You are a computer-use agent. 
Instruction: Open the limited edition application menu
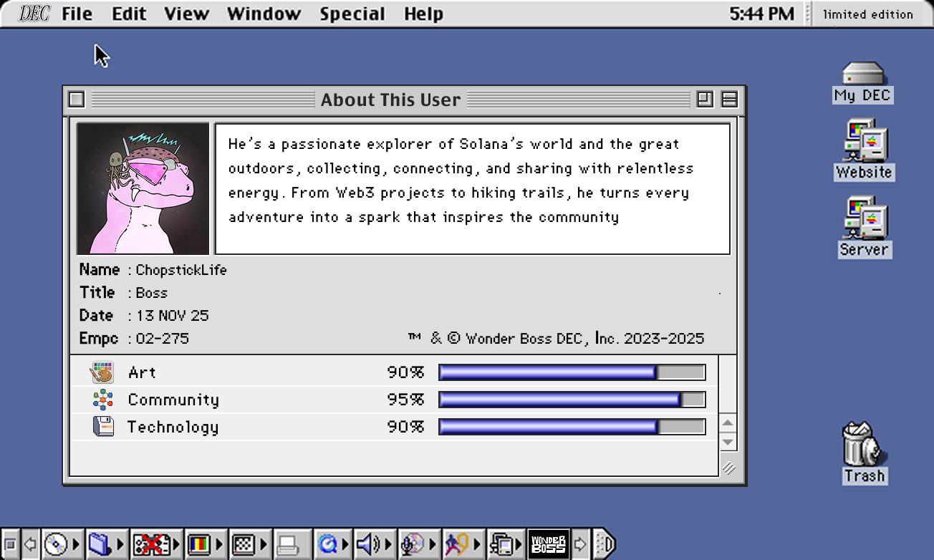pyautogui.click(x=868, y=14)
